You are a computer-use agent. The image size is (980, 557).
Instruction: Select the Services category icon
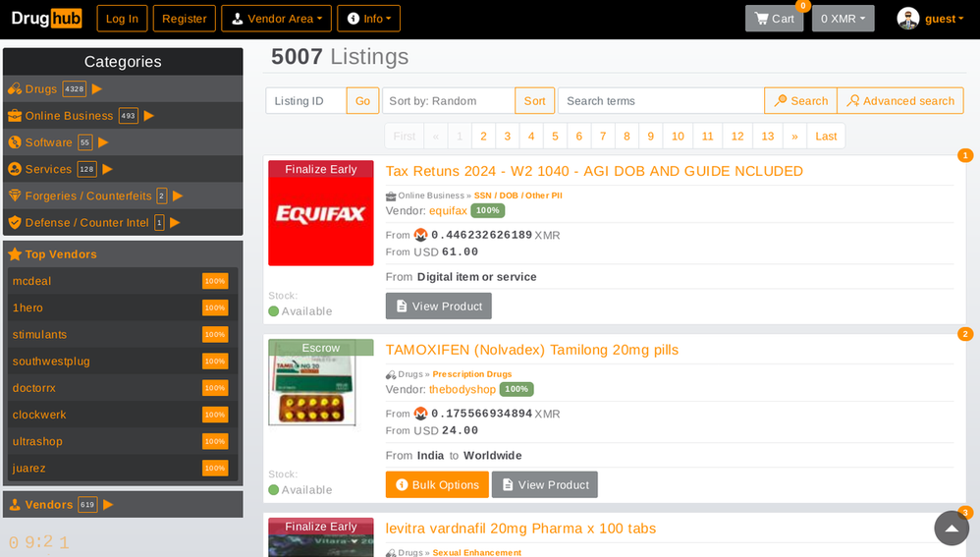coord(15,169)
